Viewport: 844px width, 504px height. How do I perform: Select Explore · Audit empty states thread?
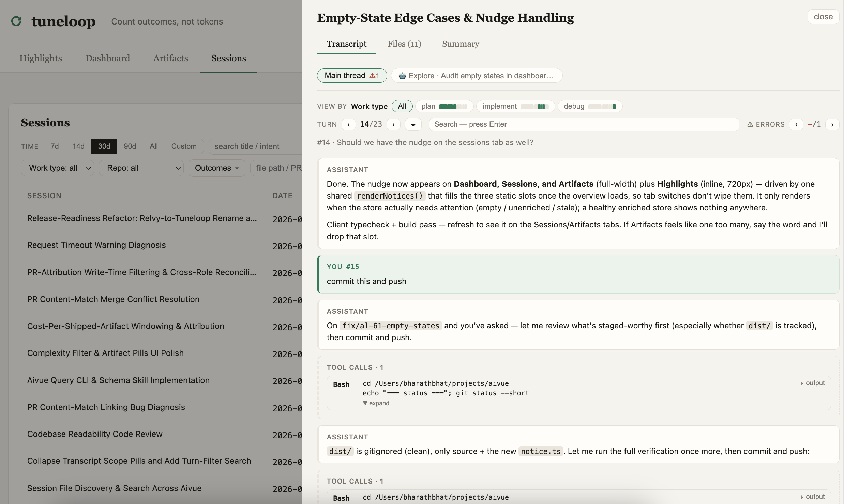click(477, 76)
